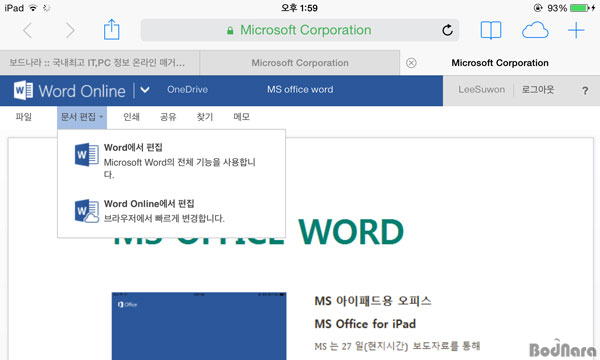The height and width of the screenshot is (360, 600).
Task: Click the 찾기 menu item
Action: coord(205,117)
